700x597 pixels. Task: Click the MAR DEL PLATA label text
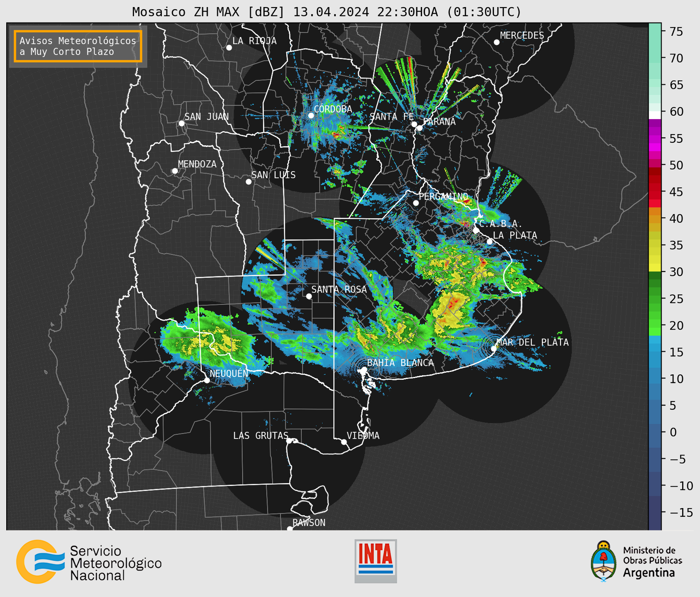533,343
